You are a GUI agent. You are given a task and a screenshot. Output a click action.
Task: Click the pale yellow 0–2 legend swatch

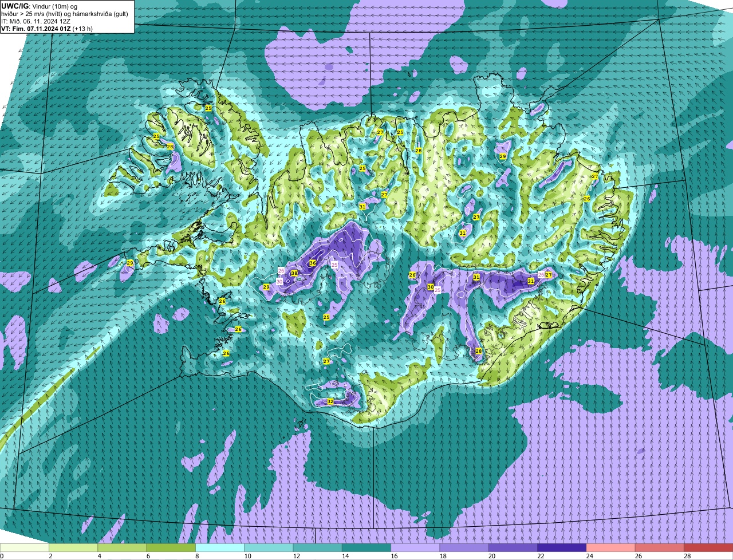[25, 547]
